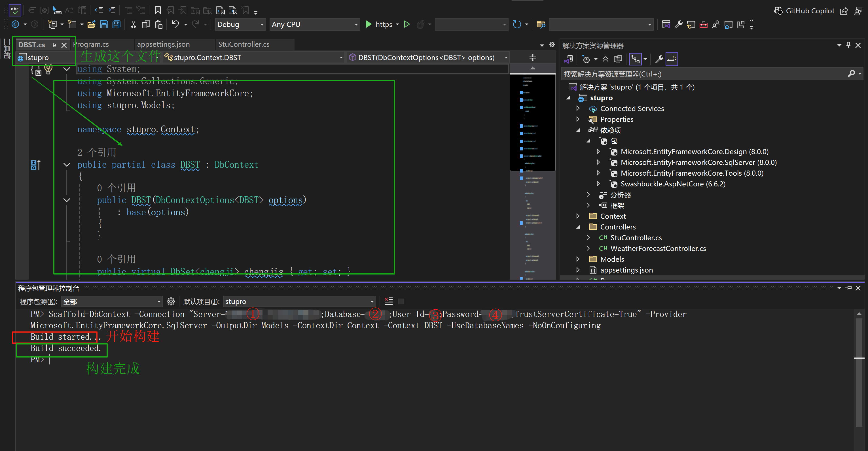Open the Debug configuration dropdown

[x=240, y=24]
